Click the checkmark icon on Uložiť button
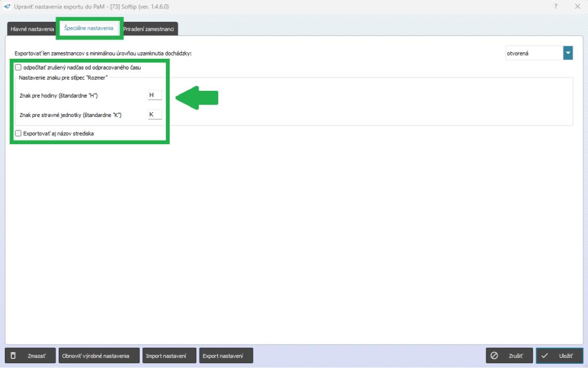This screenshot has height=368, width=588. (x=545, y=356)
